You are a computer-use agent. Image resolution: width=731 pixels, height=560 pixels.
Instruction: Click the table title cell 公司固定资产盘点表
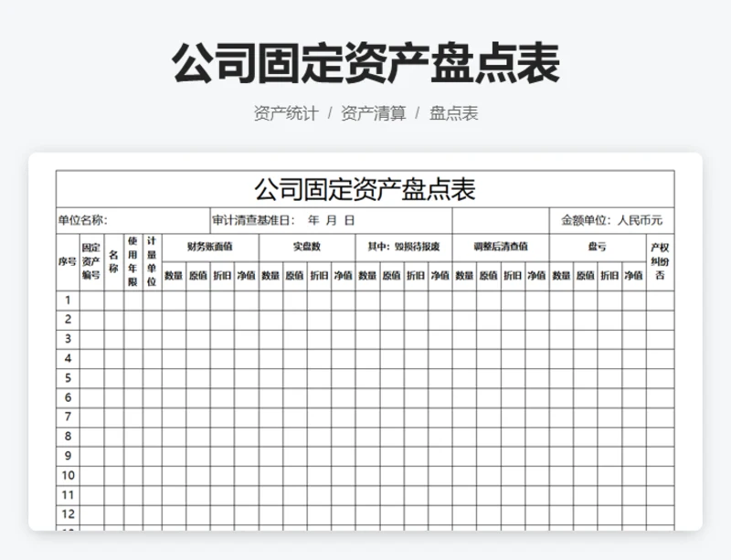pyautogui.click(x=365, y=189)
